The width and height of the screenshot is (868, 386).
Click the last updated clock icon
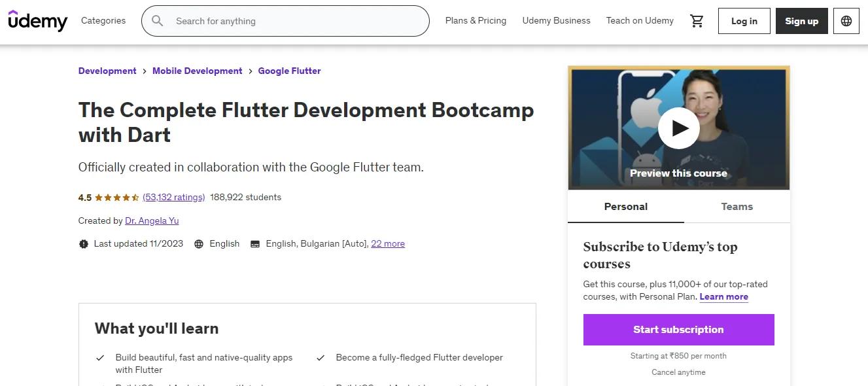83,243
